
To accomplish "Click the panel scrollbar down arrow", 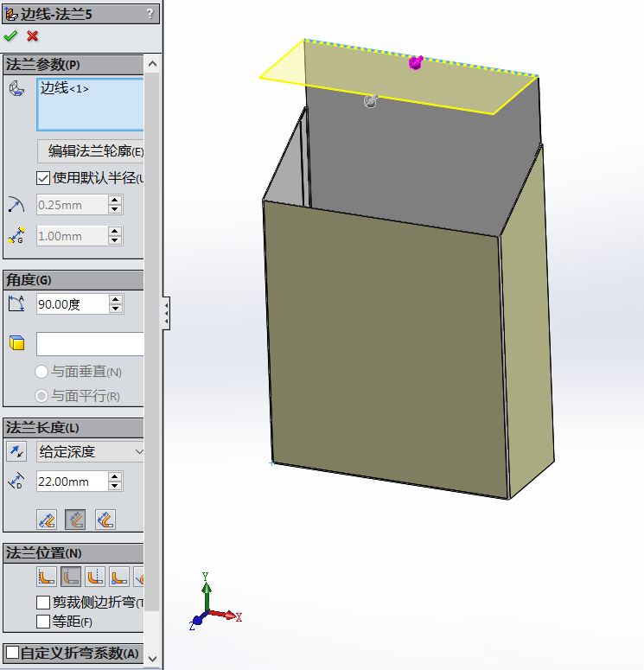I will click(x=152, y=659).
